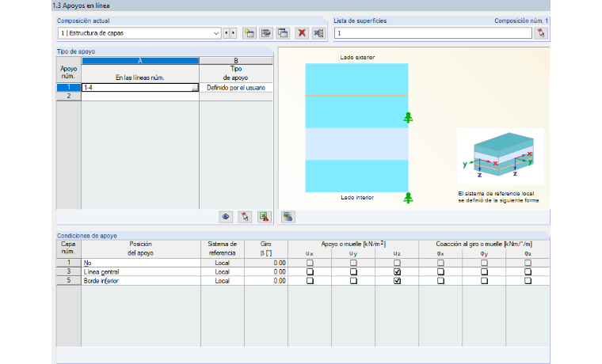Click position cell 'Borde inferior'
Image resolution: width=602 pixels, height=364 pixels.
point(141,281)
